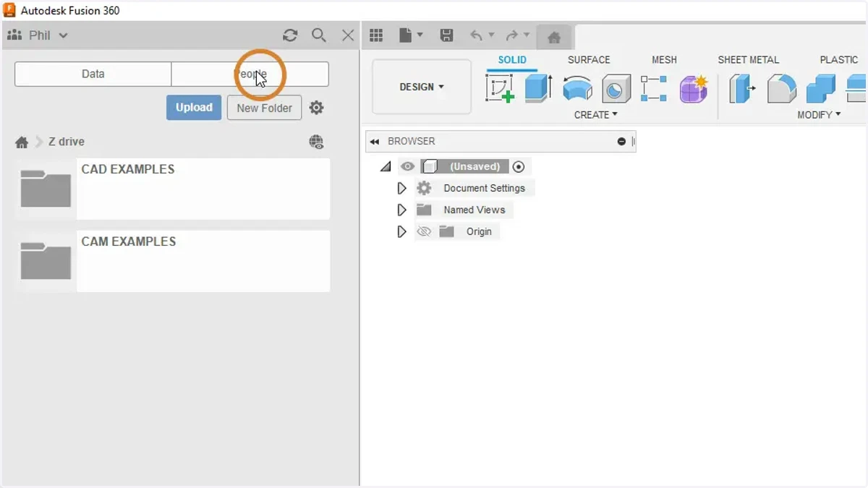Open data panel settings gear
Screen dimensions: 868x488
(x=316, y=108)
